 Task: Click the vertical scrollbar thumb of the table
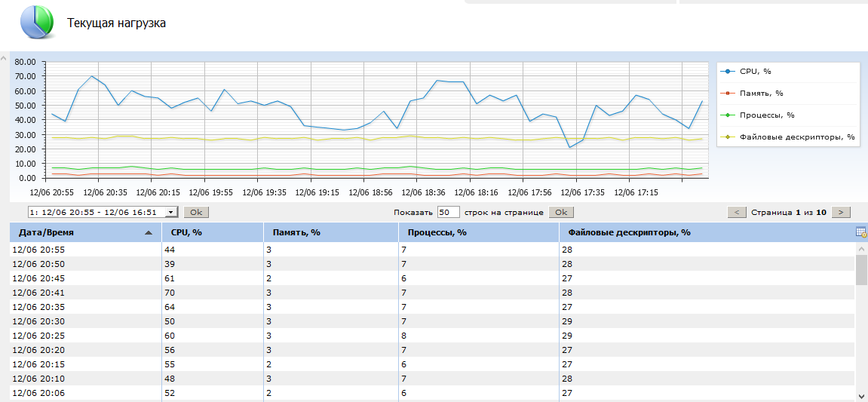point(861,270)
